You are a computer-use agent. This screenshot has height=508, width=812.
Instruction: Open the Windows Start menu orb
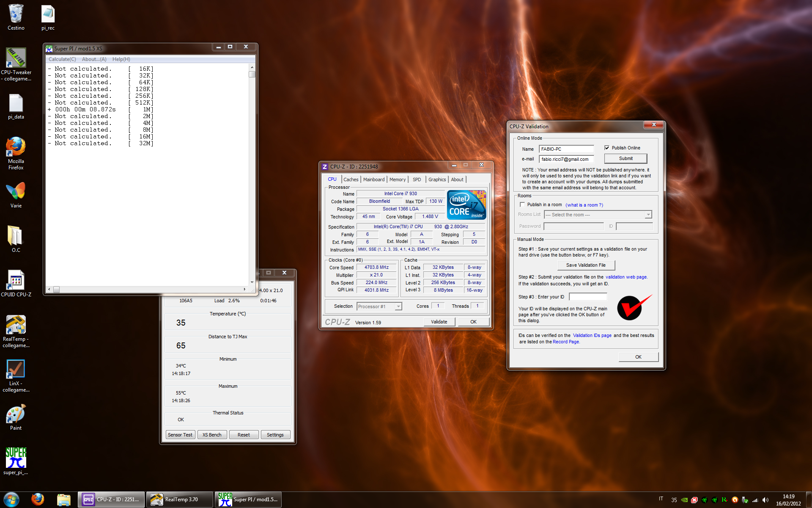[11, 500]
